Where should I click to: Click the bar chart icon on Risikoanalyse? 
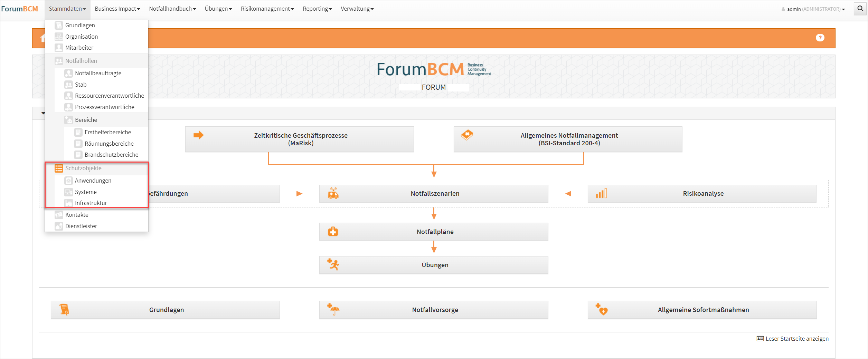coord(601,193)
